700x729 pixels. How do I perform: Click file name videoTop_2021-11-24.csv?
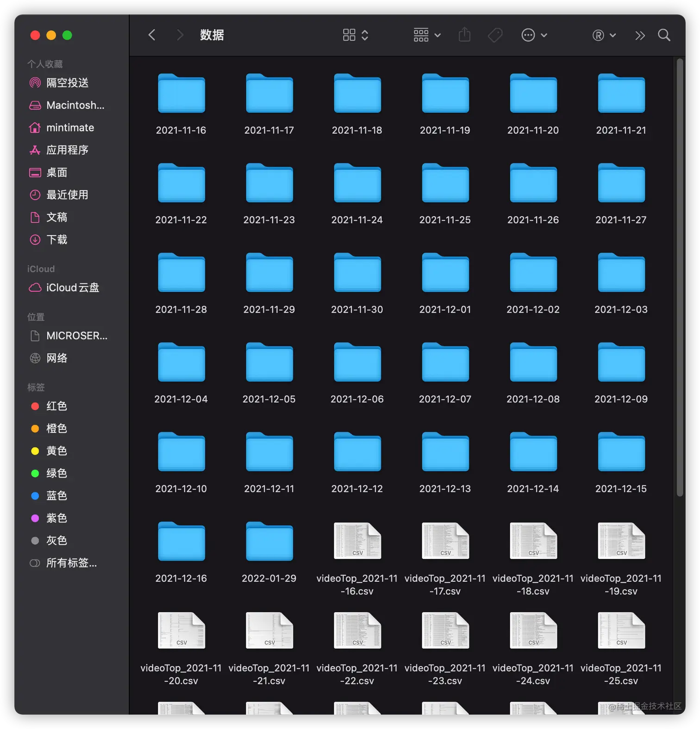click(533, 674)
